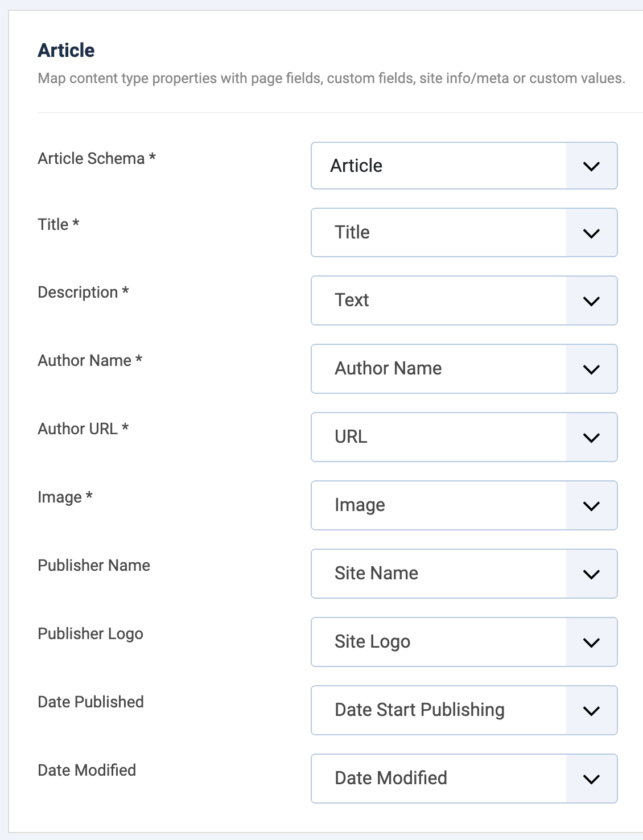Expand the Description dropdown set to Text
The height and width of the screenshot is (840, 643).
coord(464,300)
